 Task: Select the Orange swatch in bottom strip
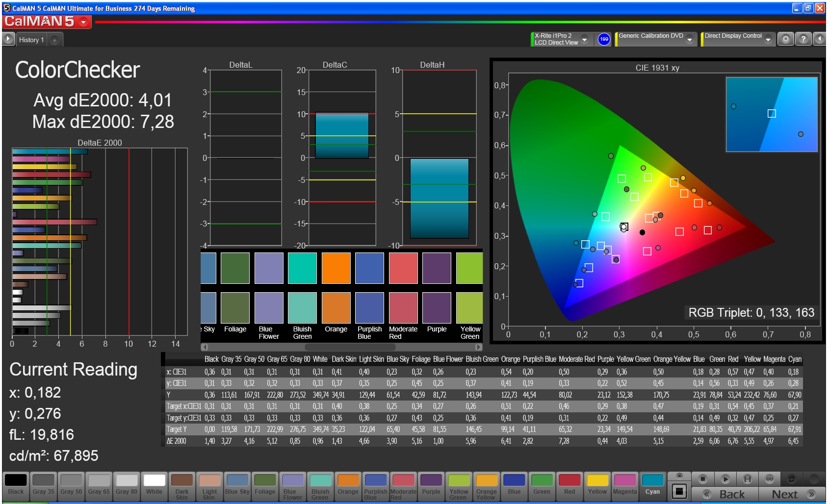coord(348,486)
